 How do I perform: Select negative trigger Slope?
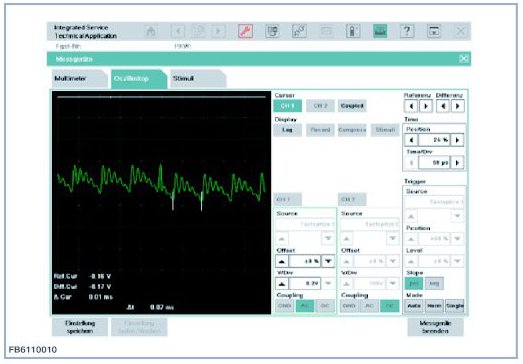[x=434, y=284]
